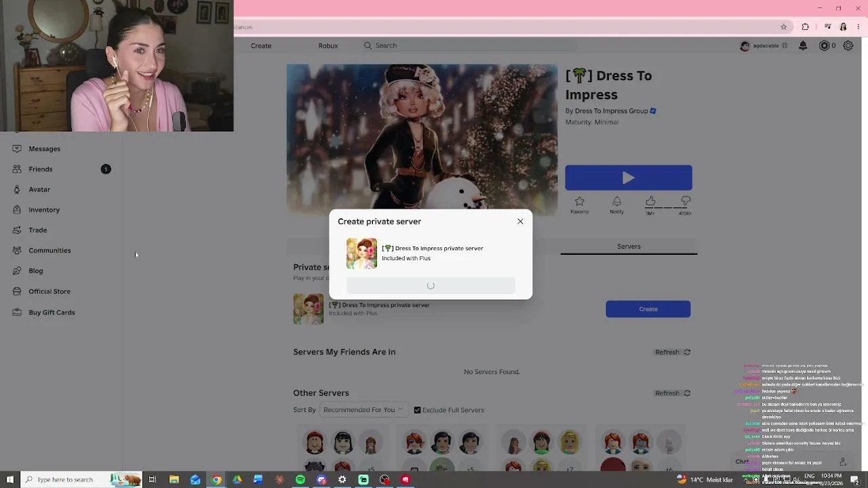Click the Create private server button
This screenshot has height=488, width=868.
648,309
